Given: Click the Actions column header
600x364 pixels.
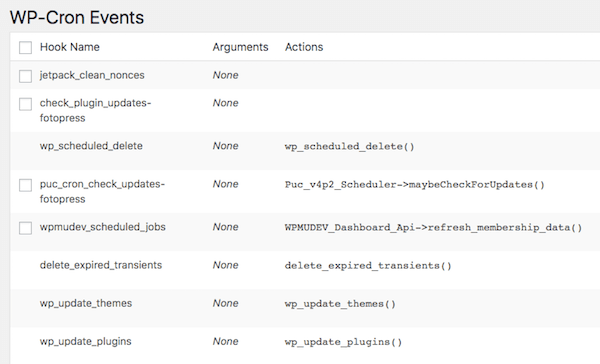Looking at the screenshot, I should (304, 47).
